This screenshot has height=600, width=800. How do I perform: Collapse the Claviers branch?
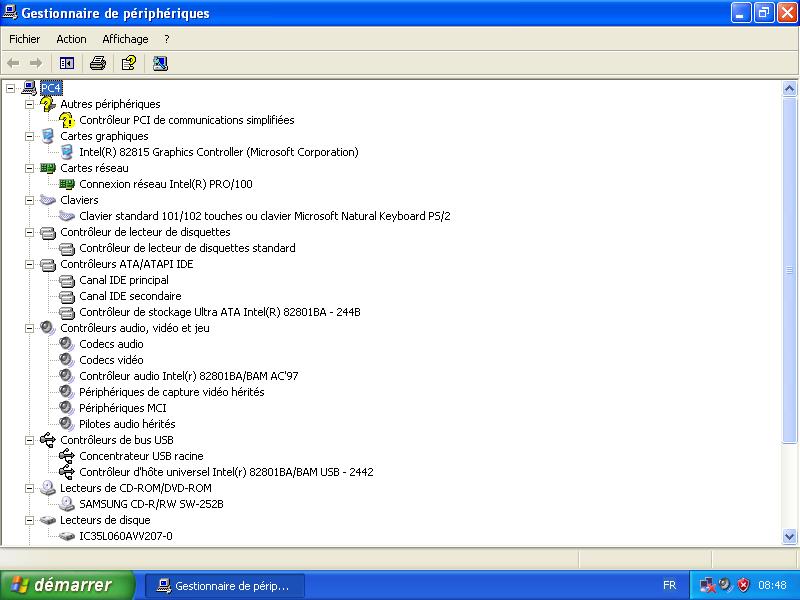[x=30, y=200]
